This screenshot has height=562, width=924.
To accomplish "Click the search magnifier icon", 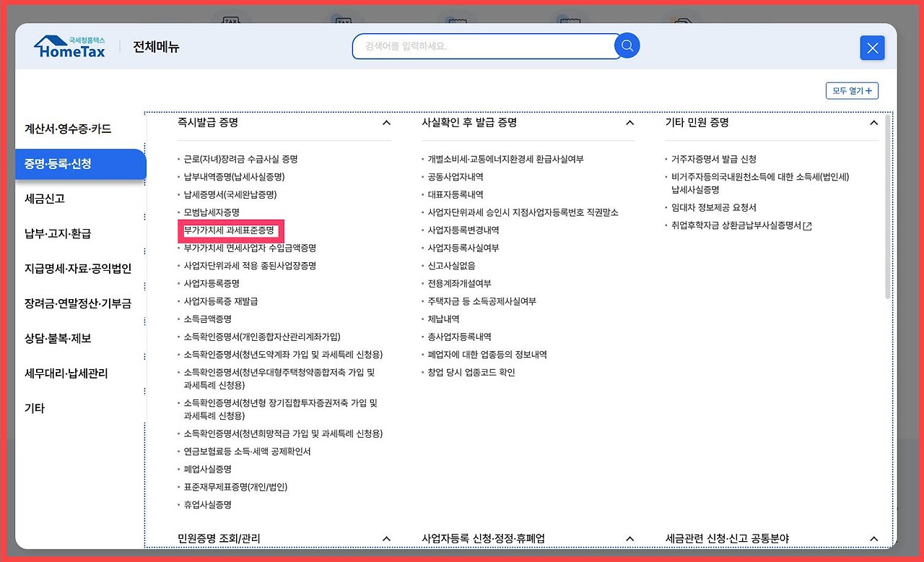I will pyautogui.click(x=627, y=45).
